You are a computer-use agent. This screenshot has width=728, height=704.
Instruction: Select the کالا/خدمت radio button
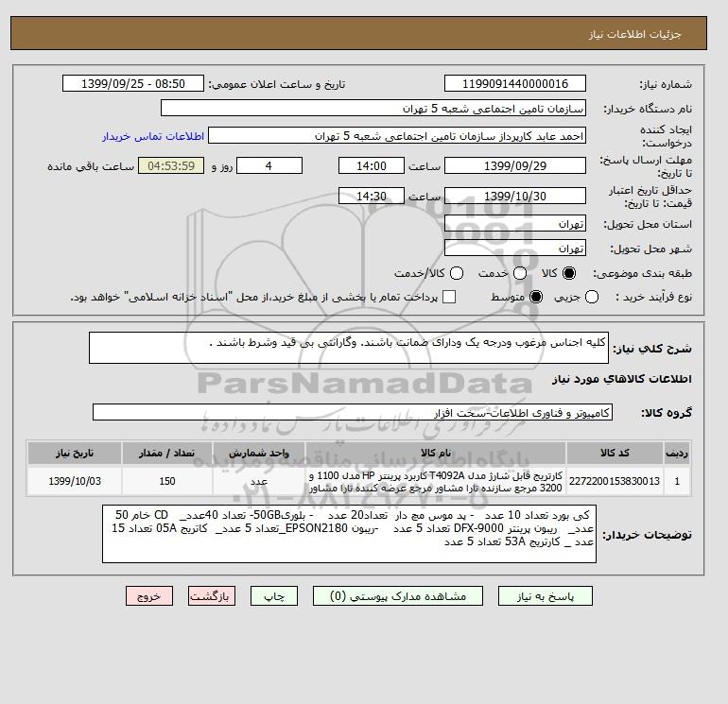point(457,273)
